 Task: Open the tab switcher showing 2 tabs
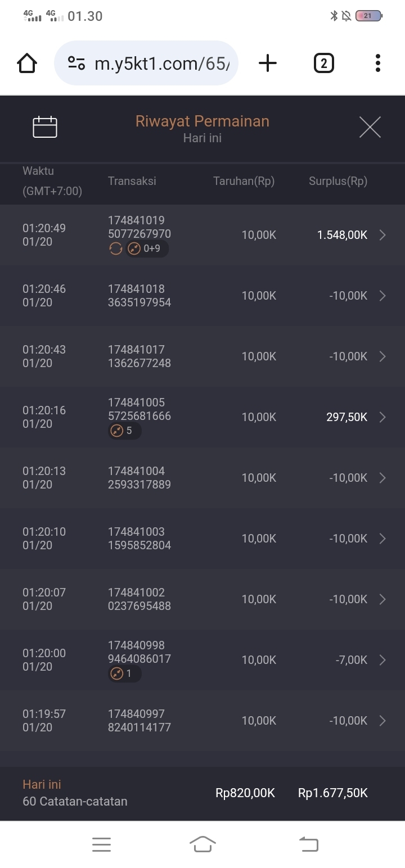click(323, 63)
